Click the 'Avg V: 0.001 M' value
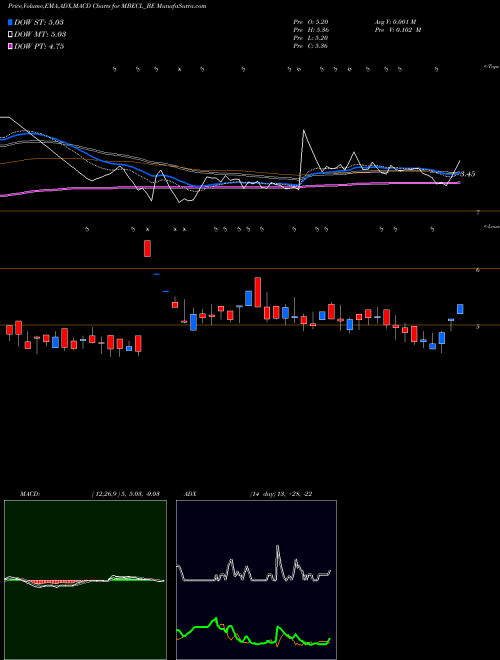The width and height of the screenshot is (500, 660). 395,22
